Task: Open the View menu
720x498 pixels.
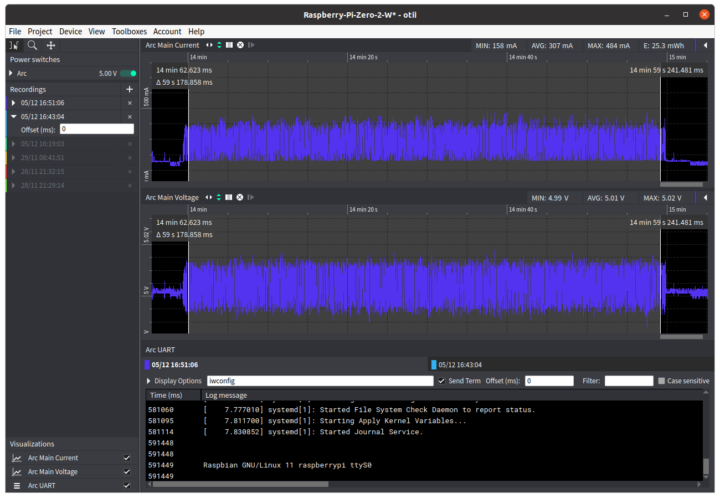Action: [x=96, y=31]
